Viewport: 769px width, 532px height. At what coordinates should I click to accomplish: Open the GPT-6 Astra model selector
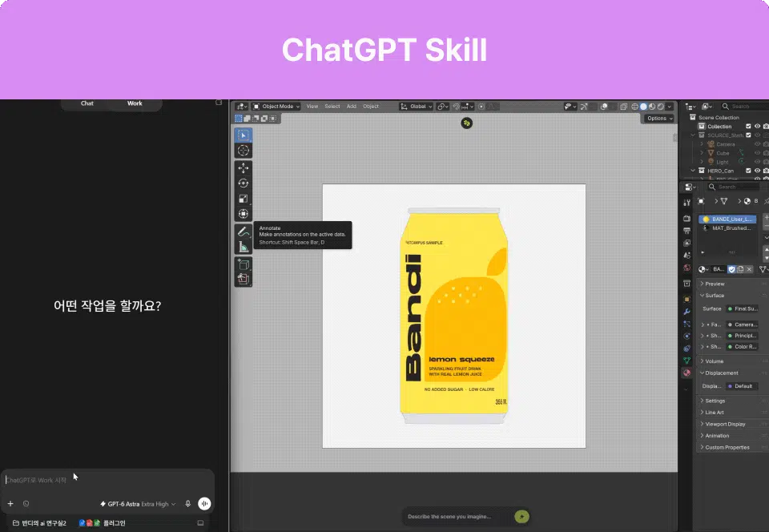click(x=138, y=504)
